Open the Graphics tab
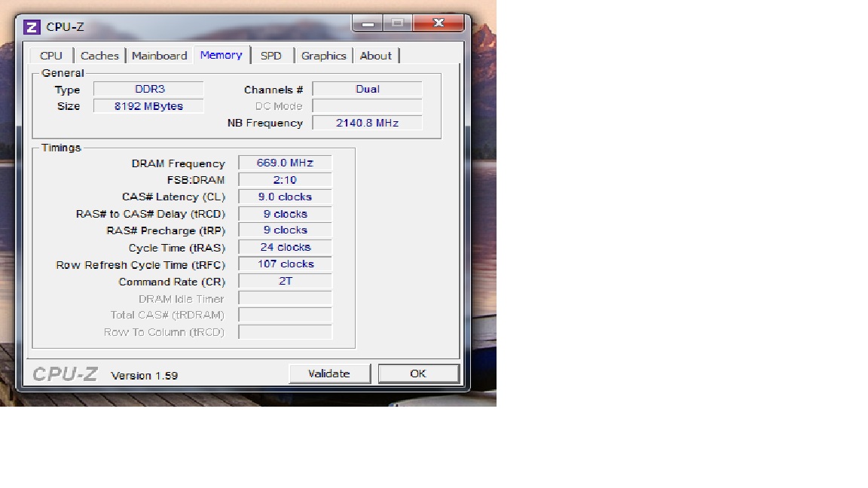Viewport: 868px width, 488px height. point(324,56)
